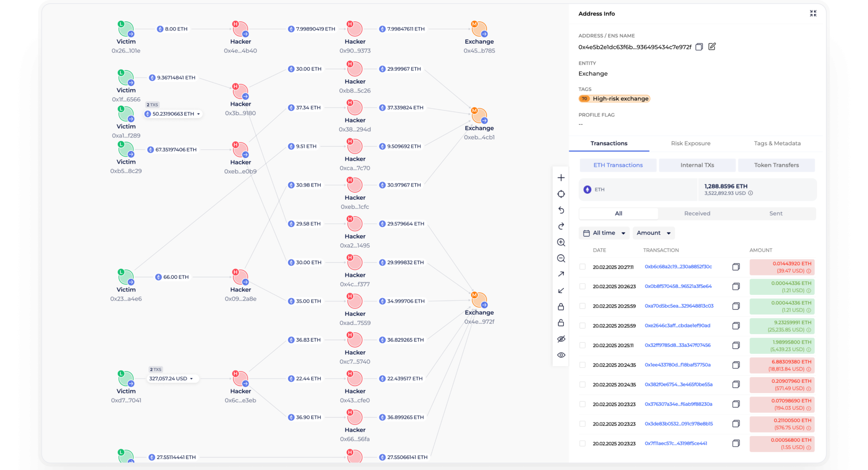Image resolution: width=868 pixels, height=470 pixels.
Task: Expand the 50.23190663 ETH transactions group
Action: pos(198,114)
